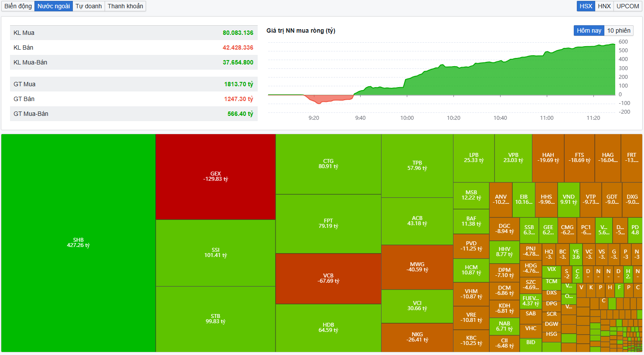Click the GT Mua-Bán value 566.40 tỷ
The image size is (644, 355).
click(240, 114)
